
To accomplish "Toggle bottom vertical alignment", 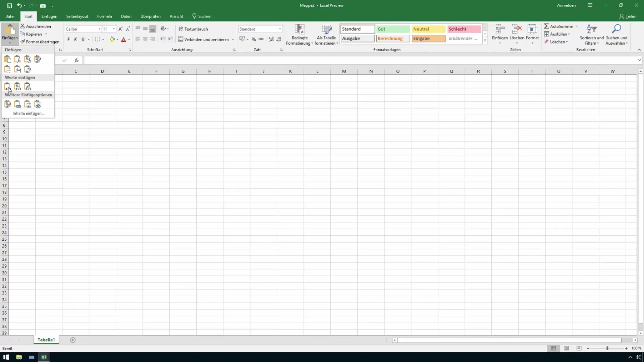I will click(x=153, y=29).
